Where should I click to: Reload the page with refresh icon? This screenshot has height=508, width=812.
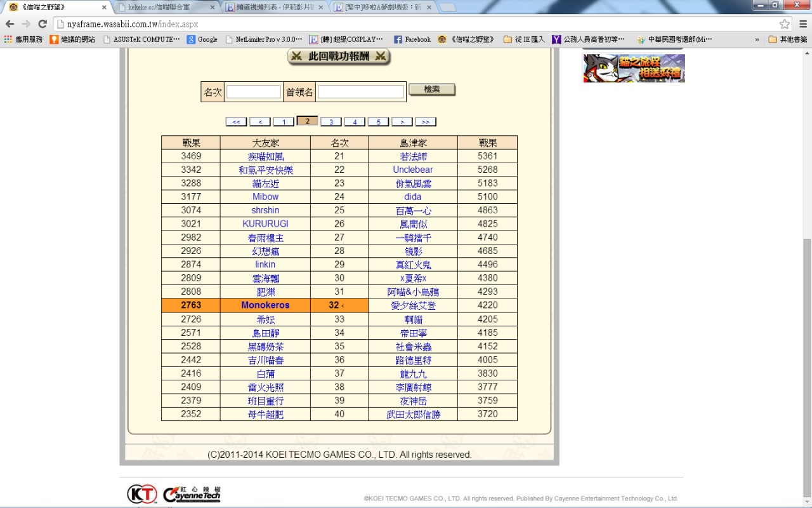pyautogui.click(x=43, y=24)
